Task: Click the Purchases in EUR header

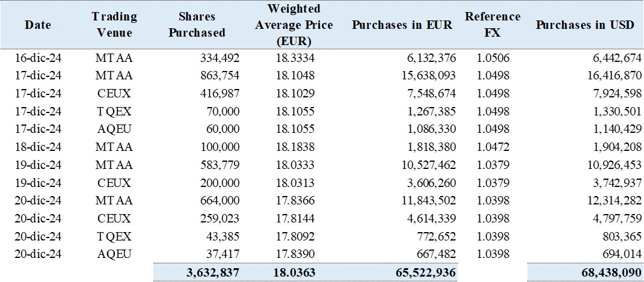Action: tap(402, 25)
